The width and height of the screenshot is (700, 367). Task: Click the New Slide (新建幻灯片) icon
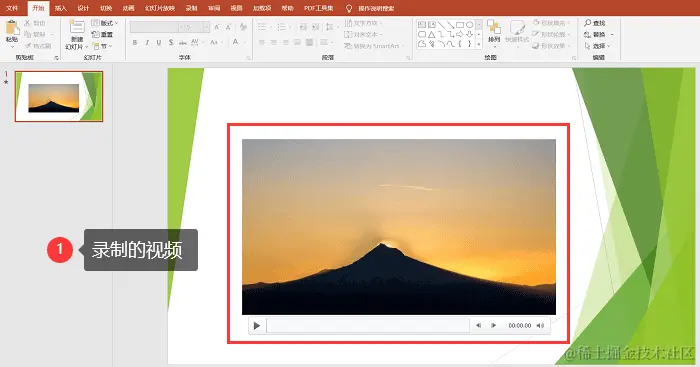(x=77, y=27)
